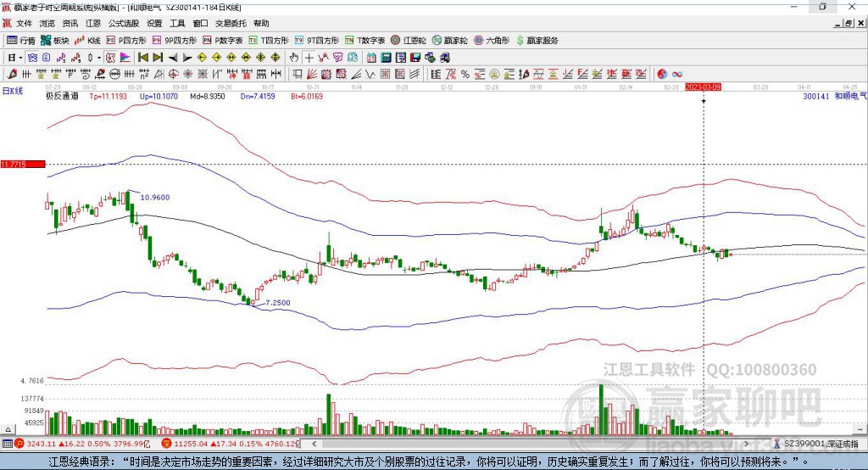Open the 赢家轮 wheel tool
This screenshot has width=868, height=470.
450,41
